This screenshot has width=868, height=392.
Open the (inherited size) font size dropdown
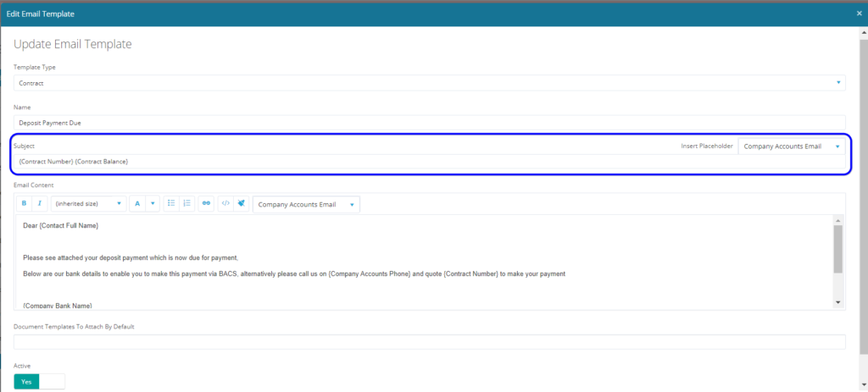pyautogui.click(x=88, y=203)
